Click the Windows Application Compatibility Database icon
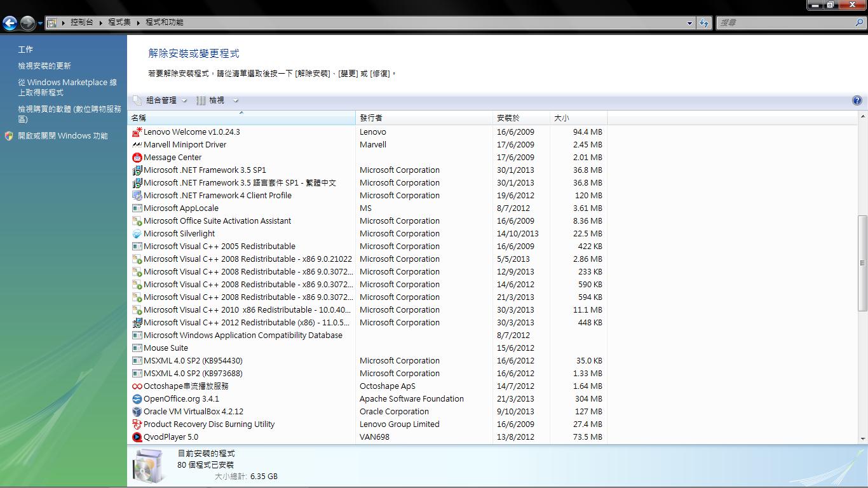 [x=137, y=335]
